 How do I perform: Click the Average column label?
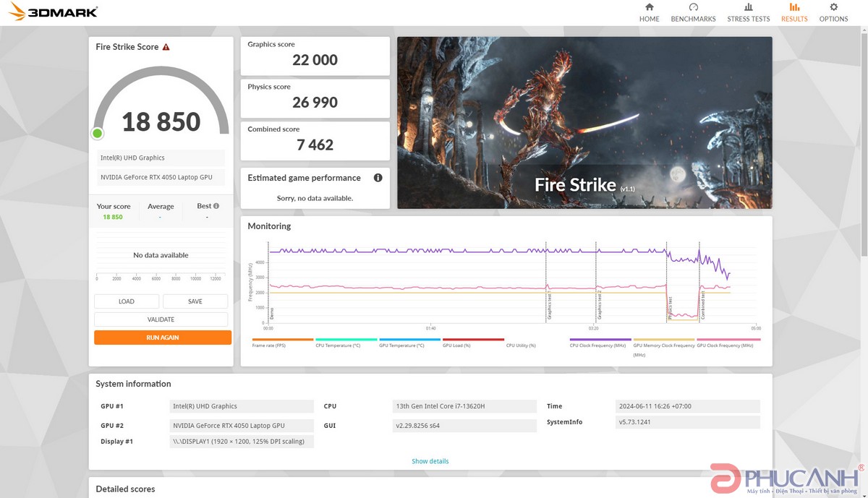point(161,206)
